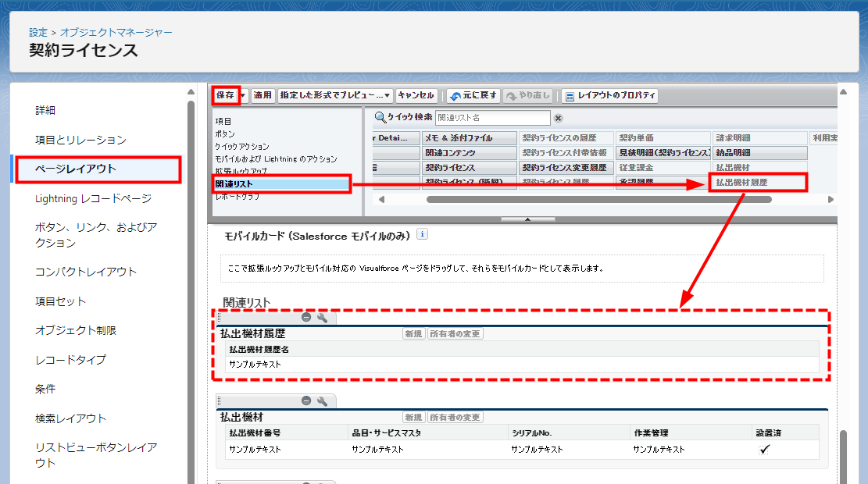
Task: Open the 保存 dropdown arrow
Action: coord(244,96)
